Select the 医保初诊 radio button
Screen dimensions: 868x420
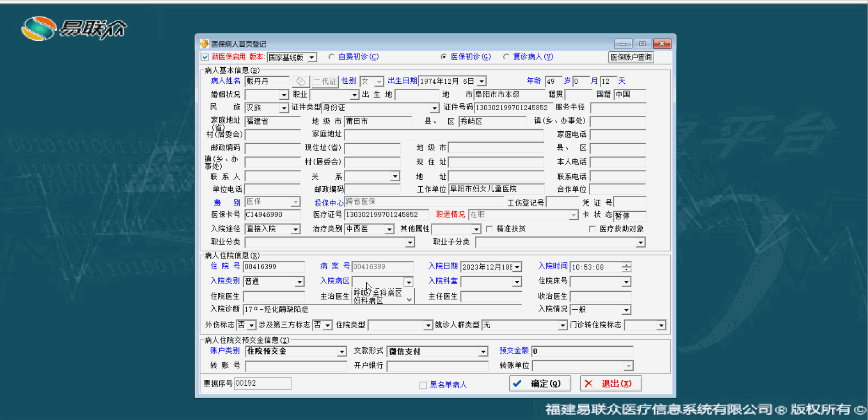coord(444,57)
